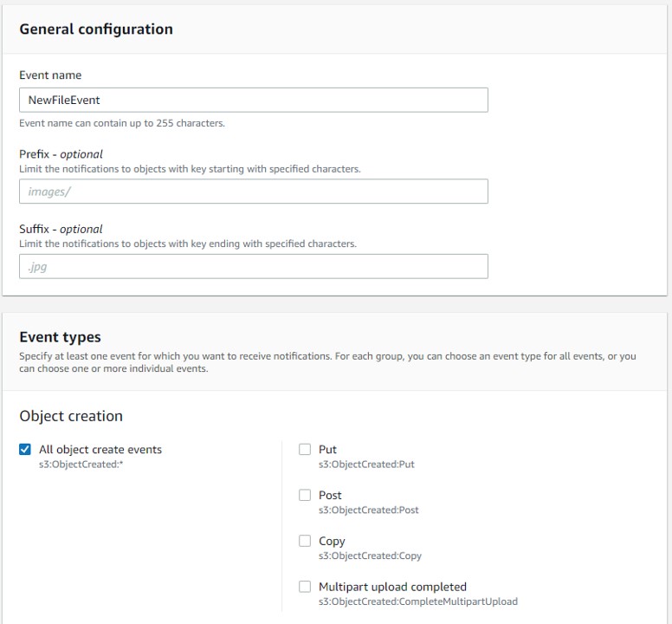This screenshot has height=624, width=672.
Task: Click the 'Event name' field label
Action: 50,75
